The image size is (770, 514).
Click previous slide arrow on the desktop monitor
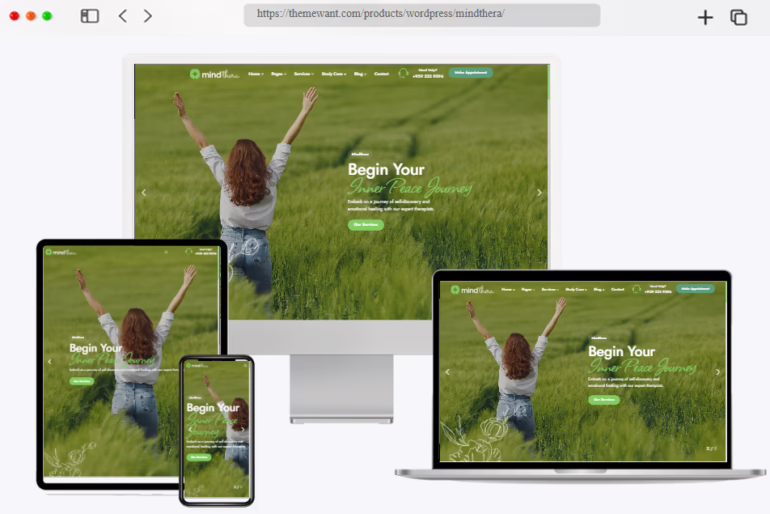tap(144, 192)
